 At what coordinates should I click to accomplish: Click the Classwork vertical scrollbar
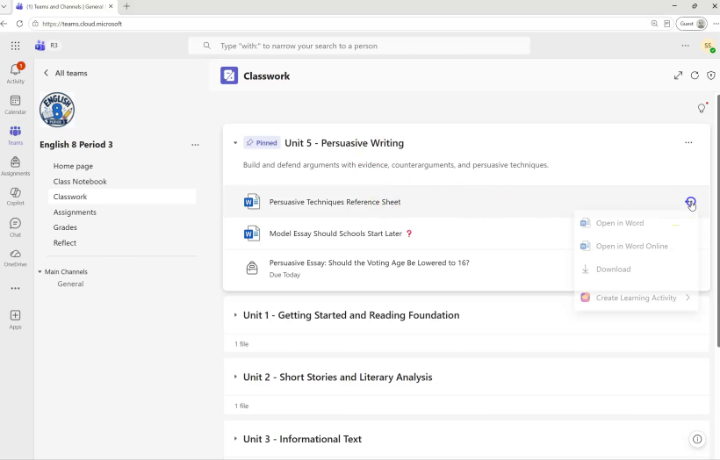pyautogui.click(x=718, y=220)
